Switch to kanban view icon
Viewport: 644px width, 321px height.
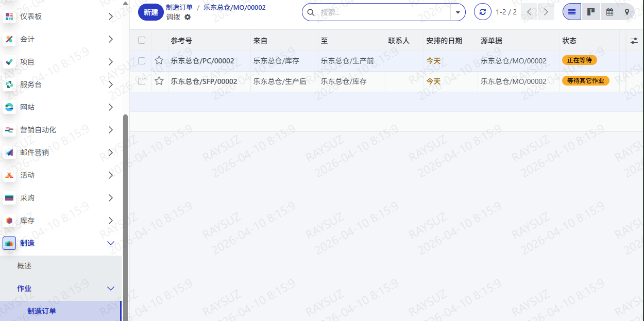tap(591, 12)
